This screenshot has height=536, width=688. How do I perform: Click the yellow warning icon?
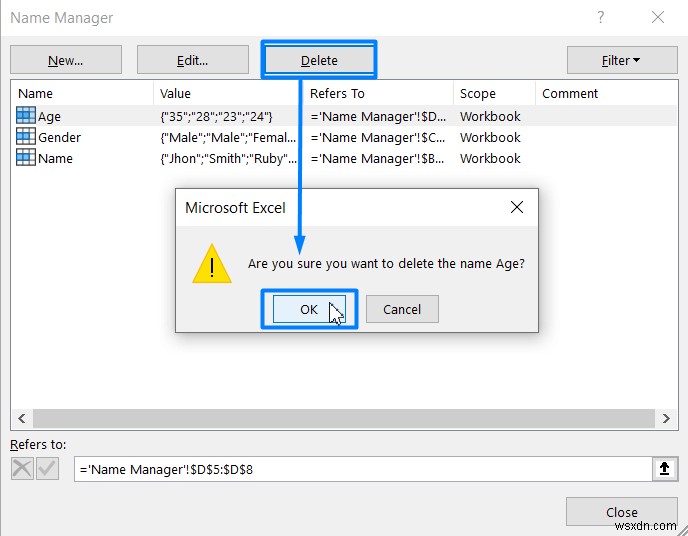point(212,264)
